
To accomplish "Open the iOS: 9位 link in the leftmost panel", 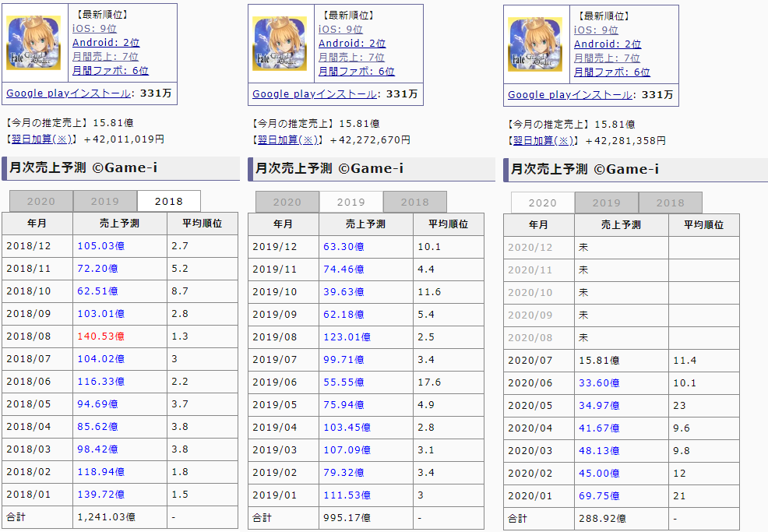I will [94, 28].
